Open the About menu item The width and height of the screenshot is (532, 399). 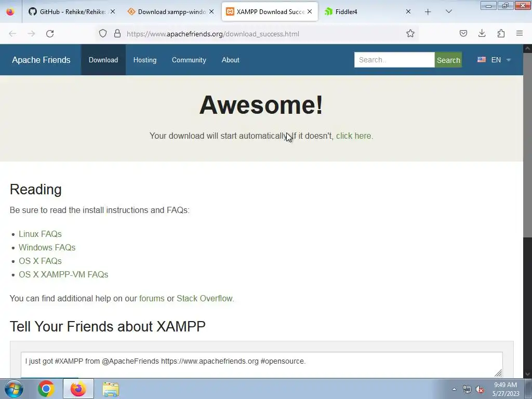(x=230, y=60)
